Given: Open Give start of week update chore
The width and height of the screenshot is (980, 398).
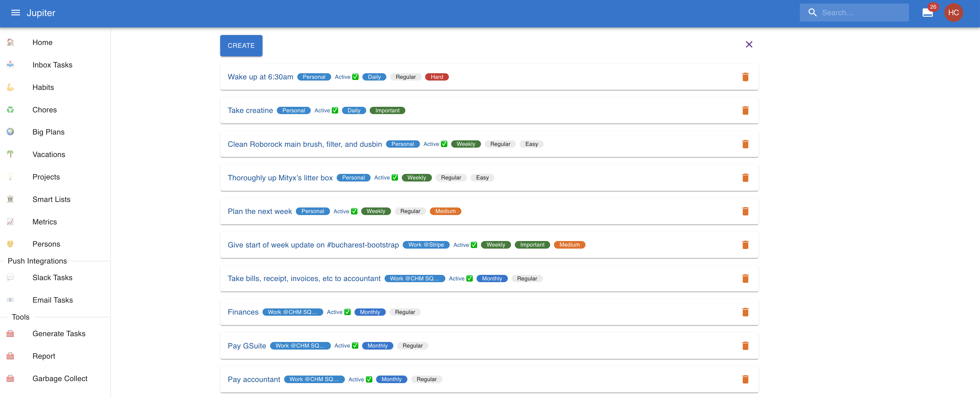Looking at the screenshot, I should [x=313, y=245].
